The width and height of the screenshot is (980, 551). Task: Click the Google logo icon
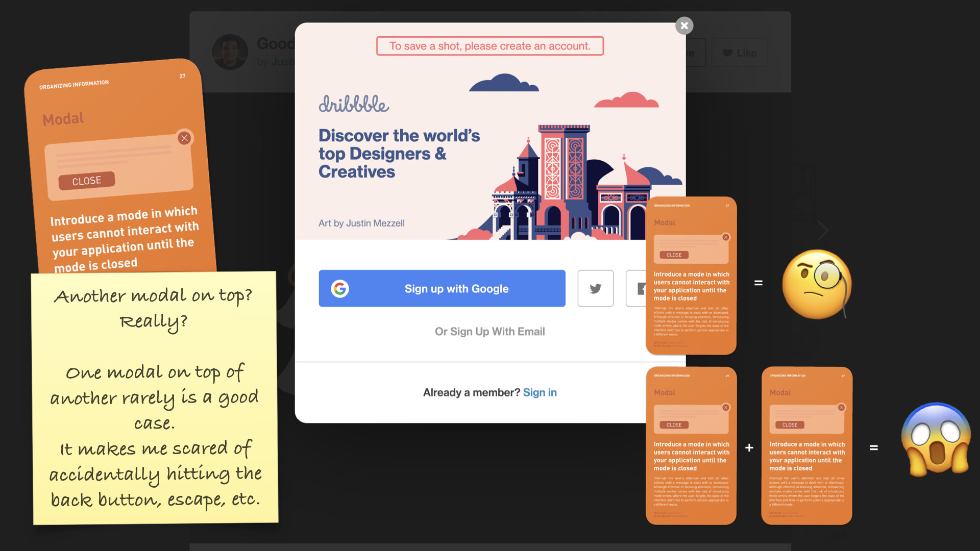(x=340, y=288)
